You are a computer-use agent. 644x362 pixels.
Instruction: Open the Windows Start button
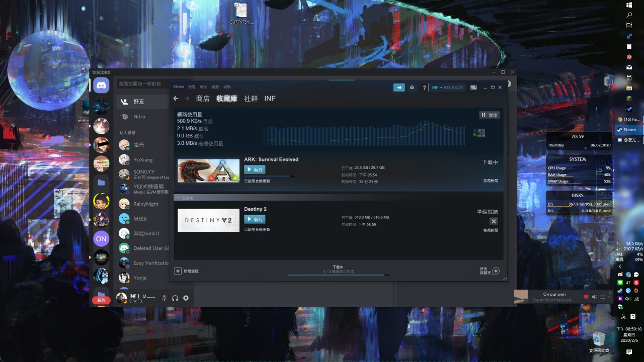click(629, 5)
